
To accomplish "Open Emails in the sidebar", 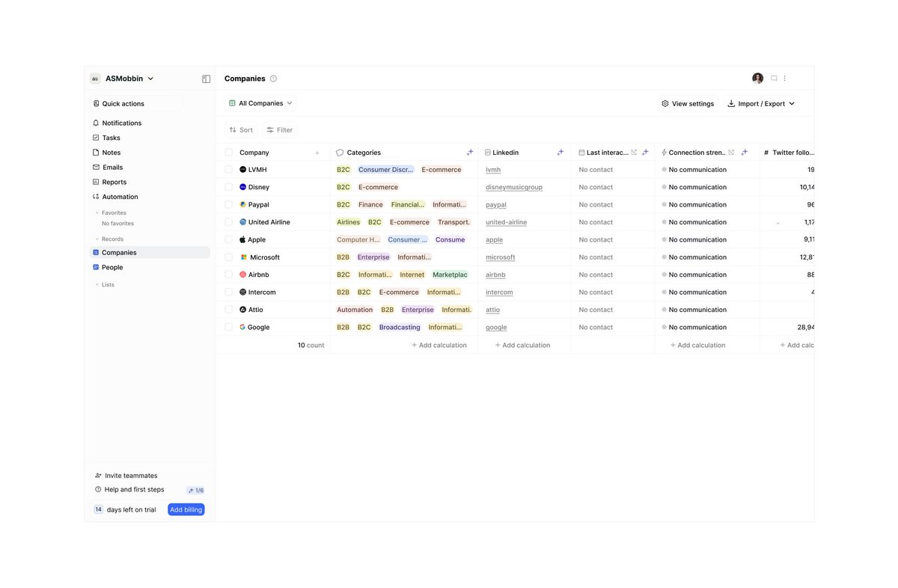I will [x=112, y=168].
